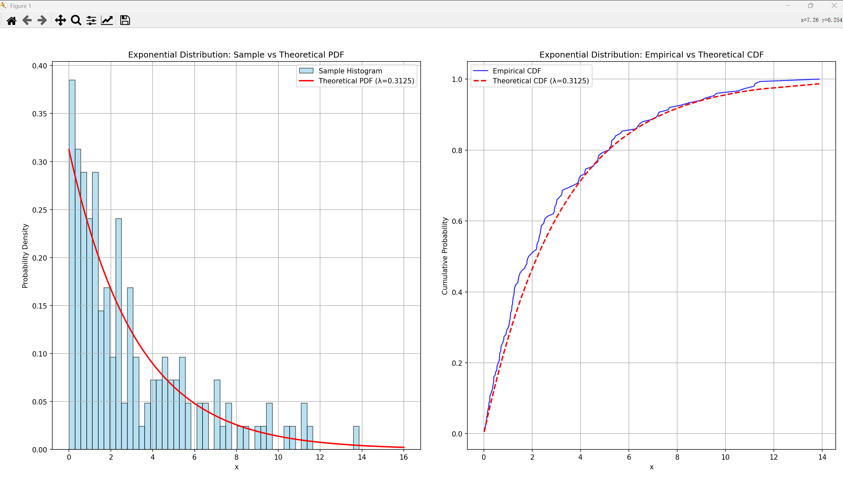The height and width of the screenshot is (504, 843).
Task: Click the Theoretical CDF legend label
Action: 540,81
